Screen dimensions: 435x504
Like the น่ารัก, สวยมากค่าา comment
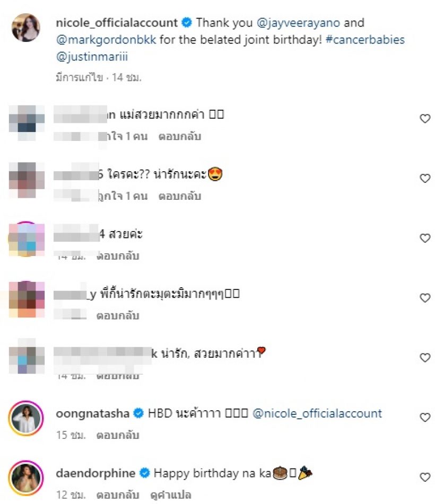pos(425,358)
